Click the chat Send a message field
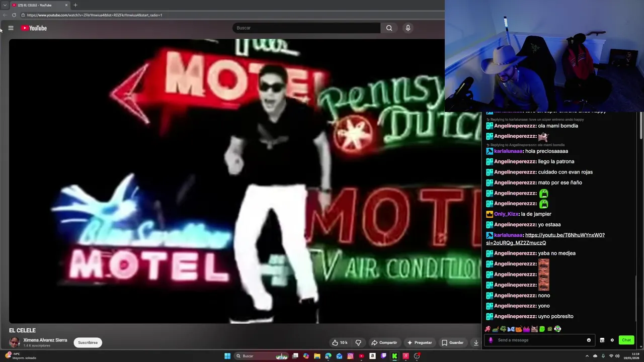This screenshot has width=644, height=362. tap(538, 340)
